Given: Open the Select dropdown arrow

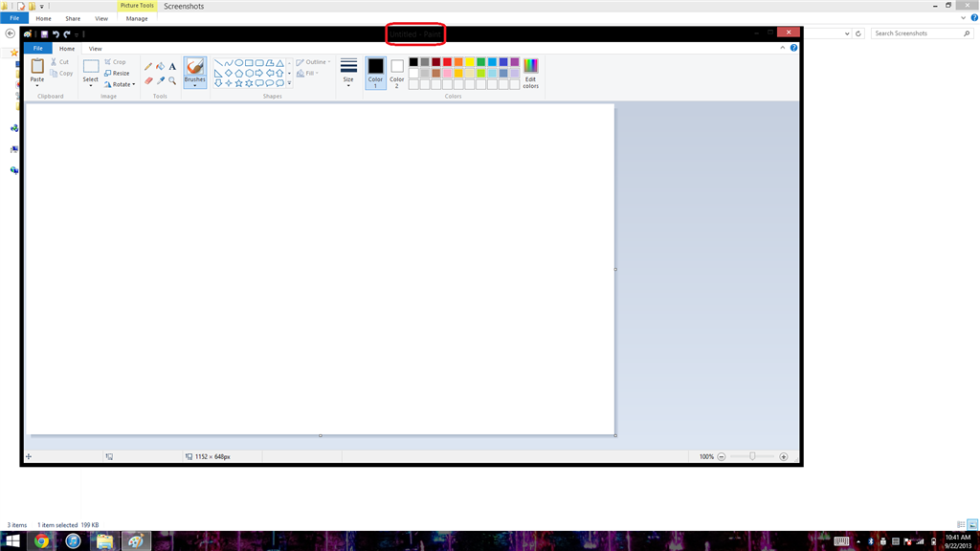Looking at the screenshot, I should (x=91, y=85).
